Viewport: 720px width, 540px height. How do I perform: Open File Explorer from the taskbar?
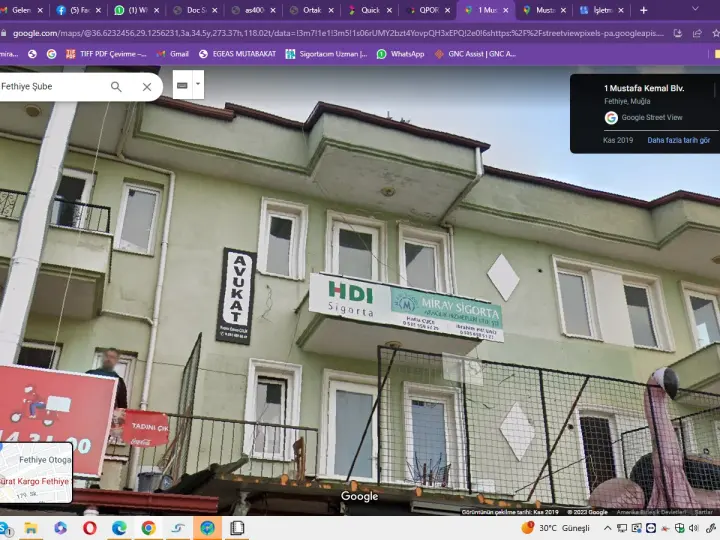(31, 528)
